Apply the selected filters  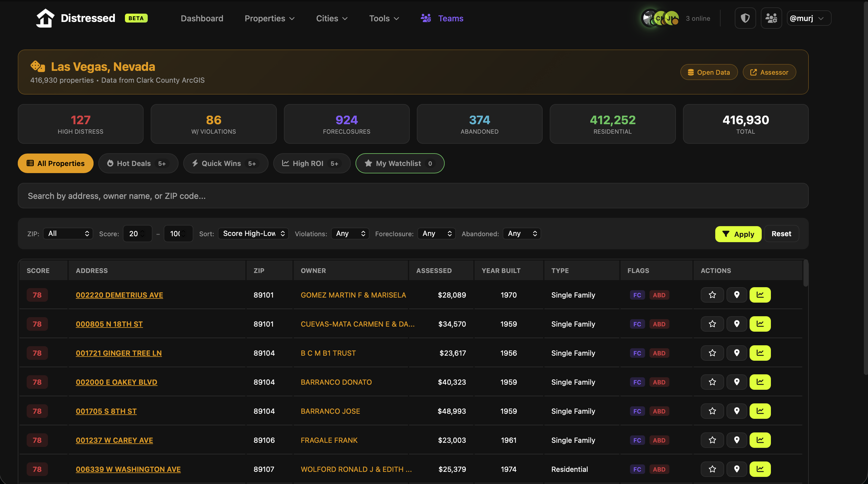coord(738,234)
